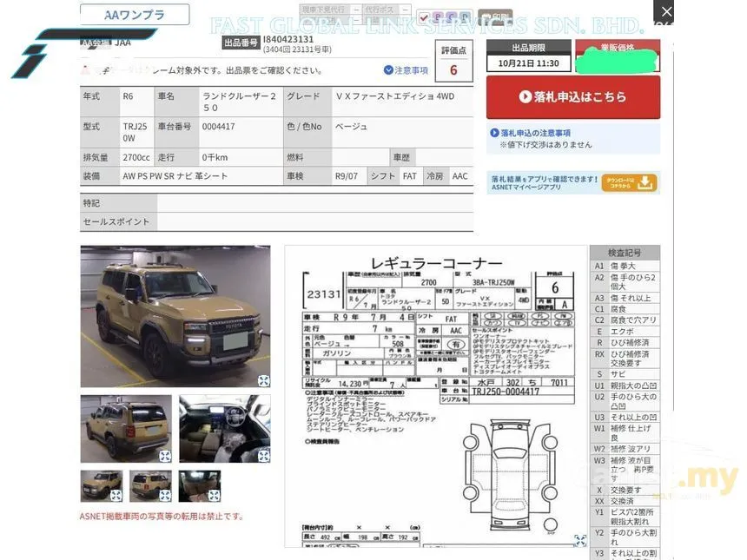The image size is (747, 560).
Task: Select legend row X 交換要す
Action: 625,490
